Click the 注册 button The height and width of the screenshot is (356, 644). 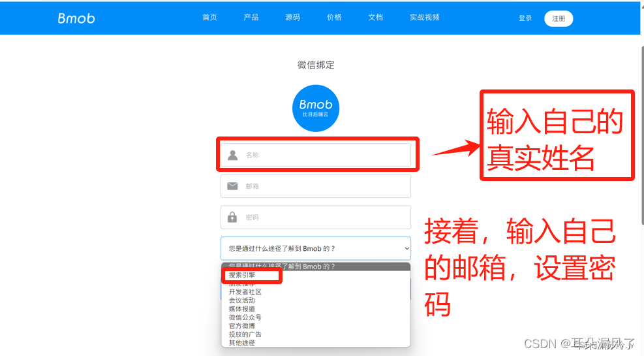point(559,18)
